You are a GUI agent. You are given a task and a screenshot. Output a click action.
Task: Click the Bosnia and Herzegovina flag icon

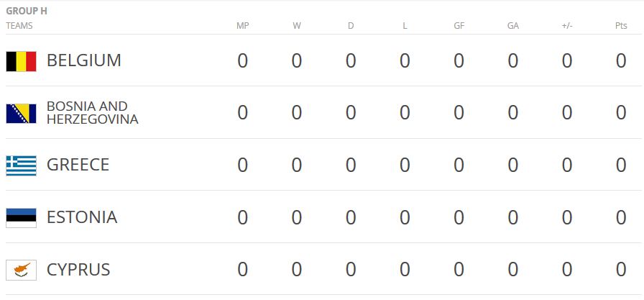pyautogui.click(x=21, y=114)
